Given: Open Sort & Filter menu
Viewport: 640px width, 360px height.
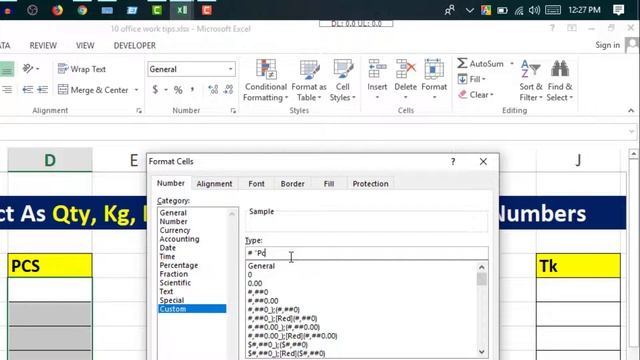Looking at the screenshot, I should tap(531, 80).
